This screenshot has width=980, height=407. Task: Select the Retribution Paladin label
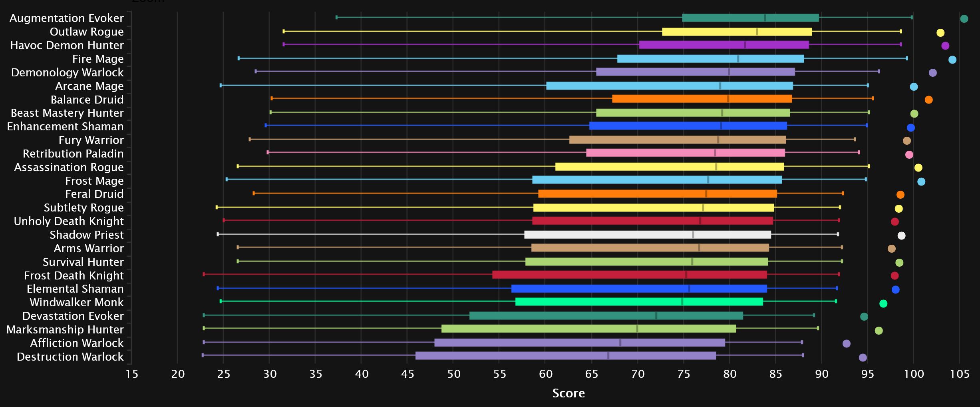73,154
